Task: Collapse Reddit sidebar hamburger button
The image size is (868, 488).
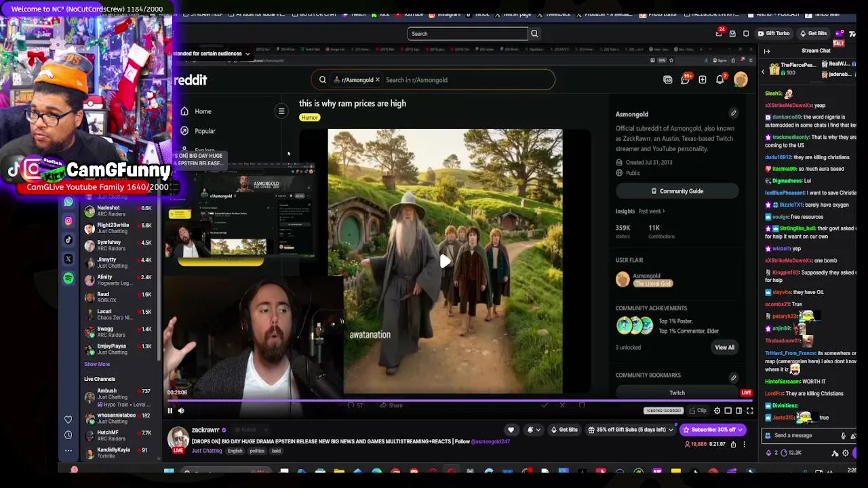Action: (x=281, y=111)
